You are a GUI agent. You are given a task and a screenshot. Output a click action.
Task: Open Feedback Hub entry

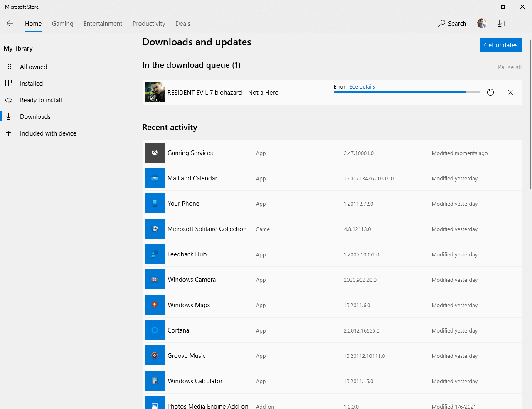click(332, 254)
